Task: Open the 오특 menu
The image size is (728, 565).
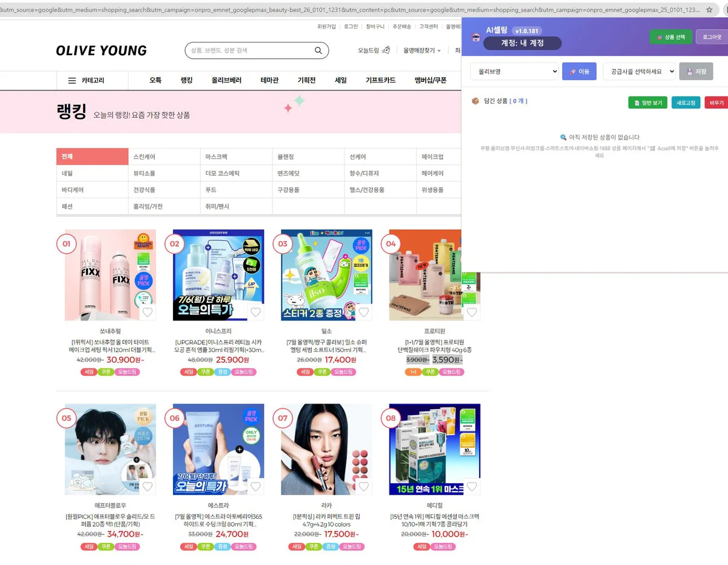Action: point(155,80)
